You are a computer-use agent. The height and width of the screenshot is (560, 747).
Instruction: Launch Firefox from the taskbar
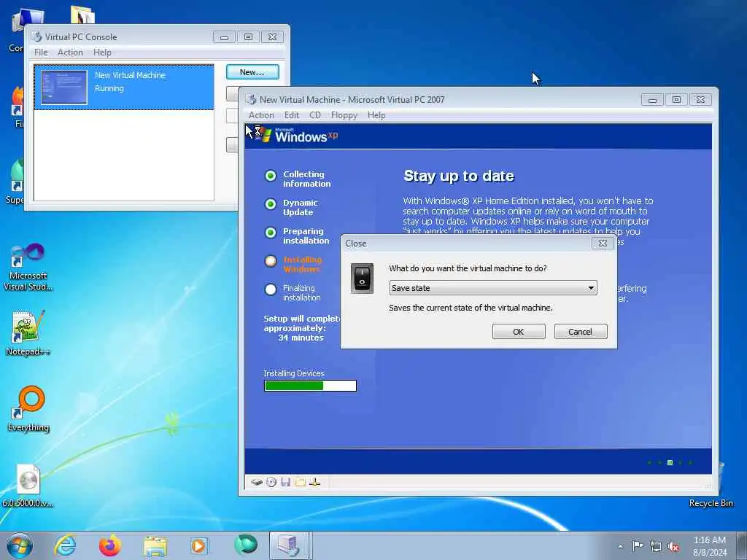(110, 545)
